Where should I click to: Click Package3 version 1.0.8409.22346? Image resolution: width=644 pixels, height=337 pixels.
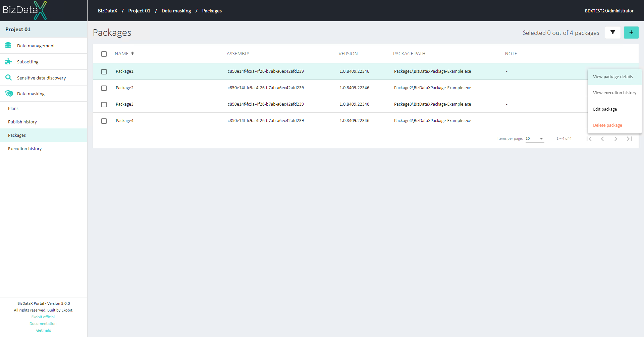354,104
